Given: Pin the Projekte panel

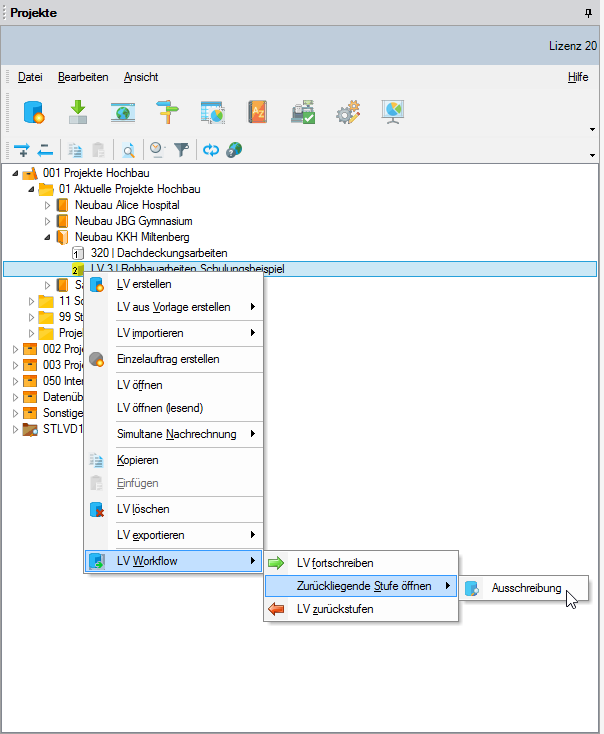Looking at the screenshot, I should click(x=589, y=13).
